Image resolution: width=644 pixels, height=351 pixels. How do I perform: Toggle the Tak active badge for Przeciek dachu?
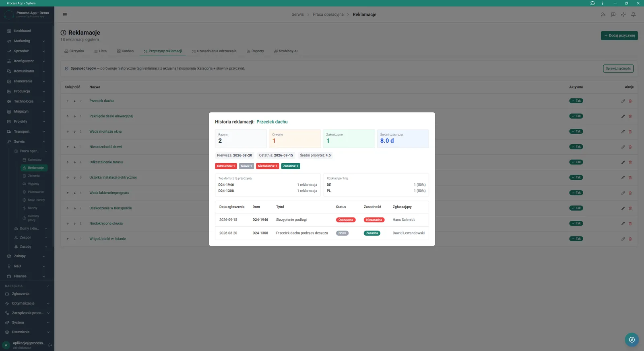[x=576, y=101]
